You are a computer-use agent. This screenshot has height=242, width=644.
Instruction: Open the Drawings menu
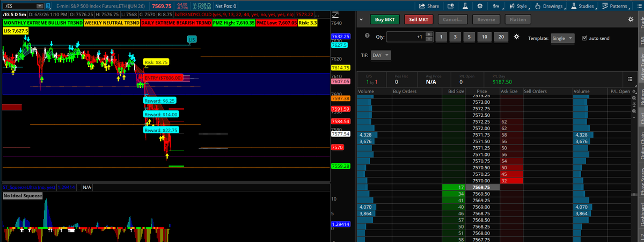tap(550, 6)
